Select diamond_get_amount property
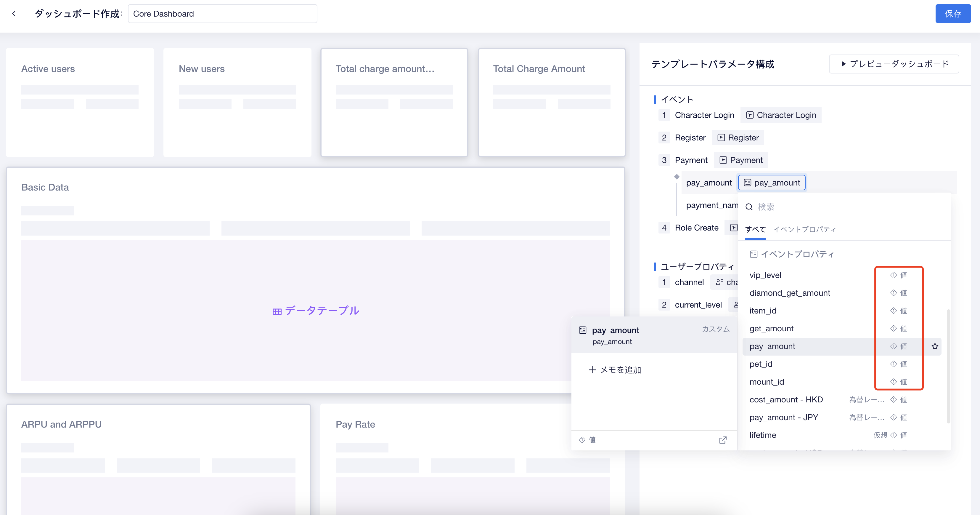This screenshot has height=515, width=980. tap(841, 293)
